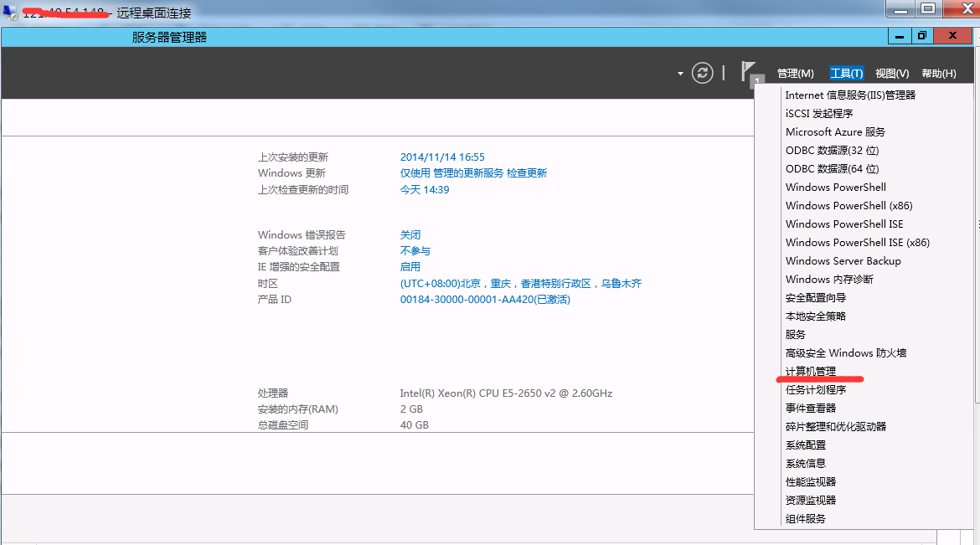The height and width of the screenshot is (545, 980).
Task: Open the 视图(V) menu
Action: pos(891,74)
